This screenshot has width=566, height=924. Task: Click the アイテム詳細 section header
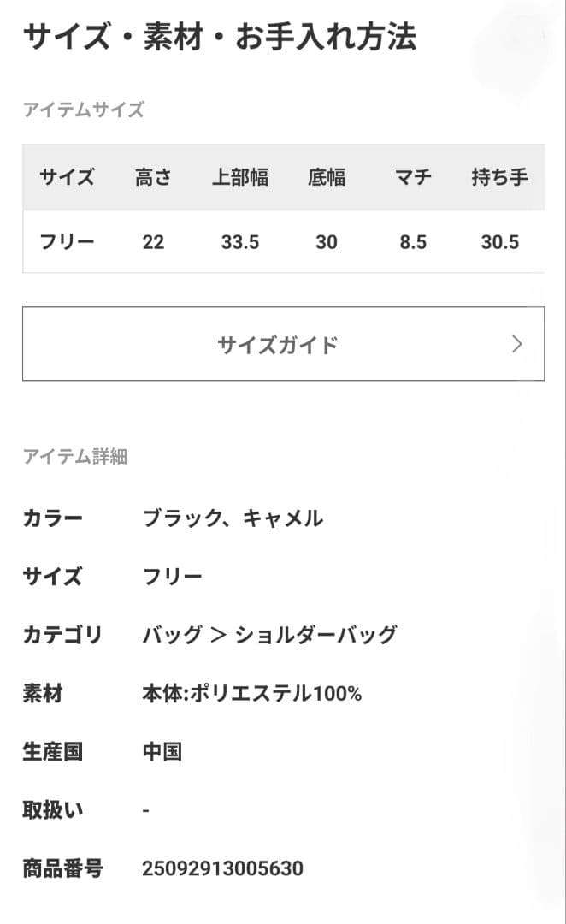(77, 458)
